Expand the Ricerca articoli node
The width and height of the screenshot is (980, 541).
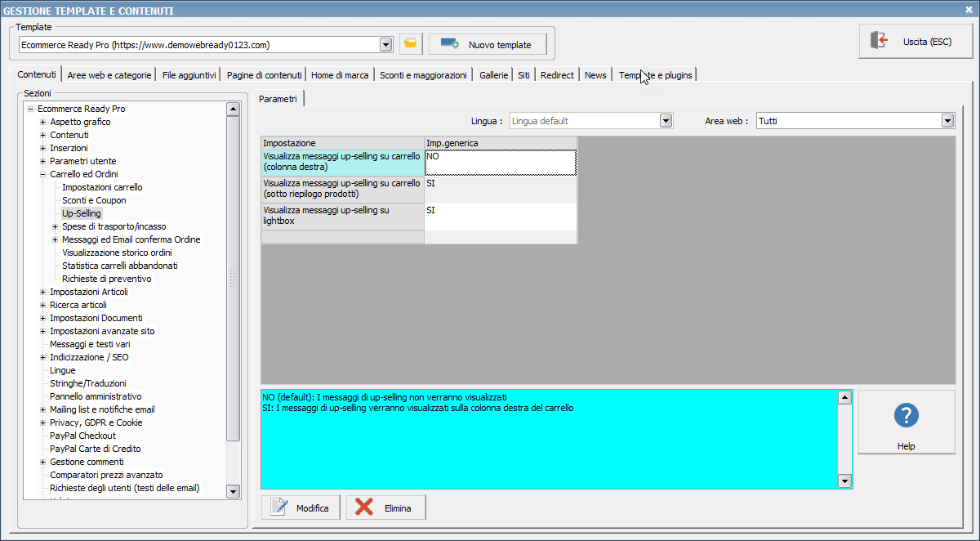coord(42,305)
